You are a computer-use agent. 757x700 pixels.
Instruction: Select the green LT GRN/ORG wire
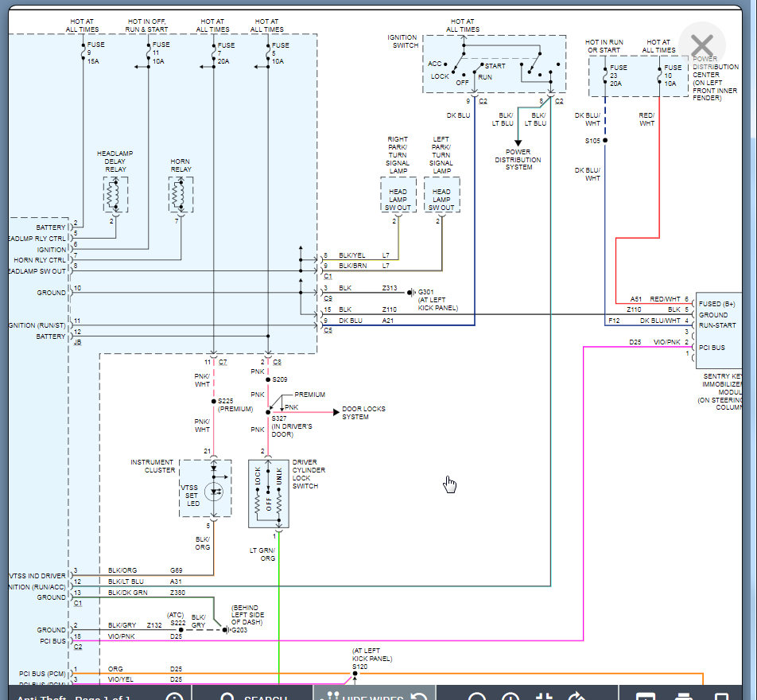(279, 612)
